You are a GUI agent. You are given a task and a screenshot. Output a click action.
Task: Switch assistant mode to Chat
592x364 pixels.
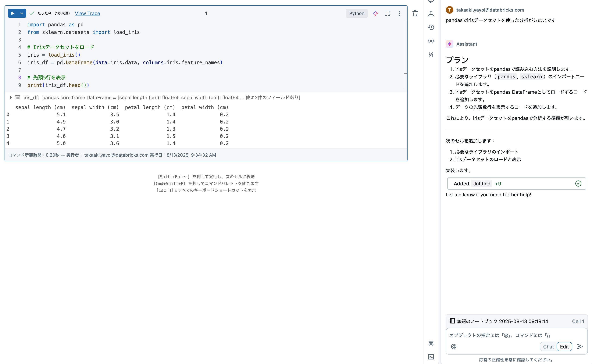[x=548, y=347]
